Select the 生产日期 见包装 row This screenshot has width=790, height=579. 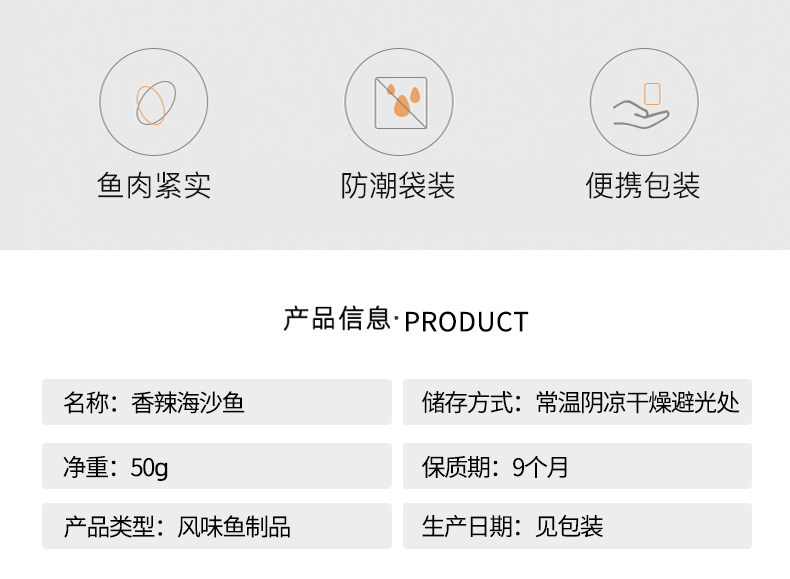[577, 526]
